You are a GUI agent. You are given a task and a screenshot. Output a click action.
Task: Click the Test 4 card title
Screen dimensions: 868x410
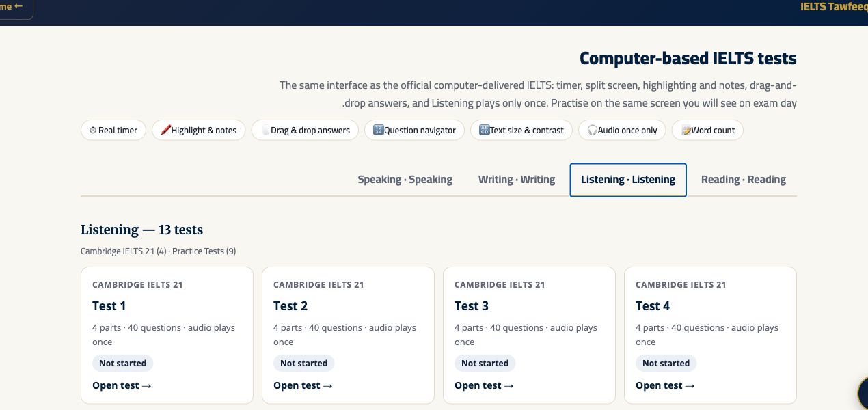653,306
